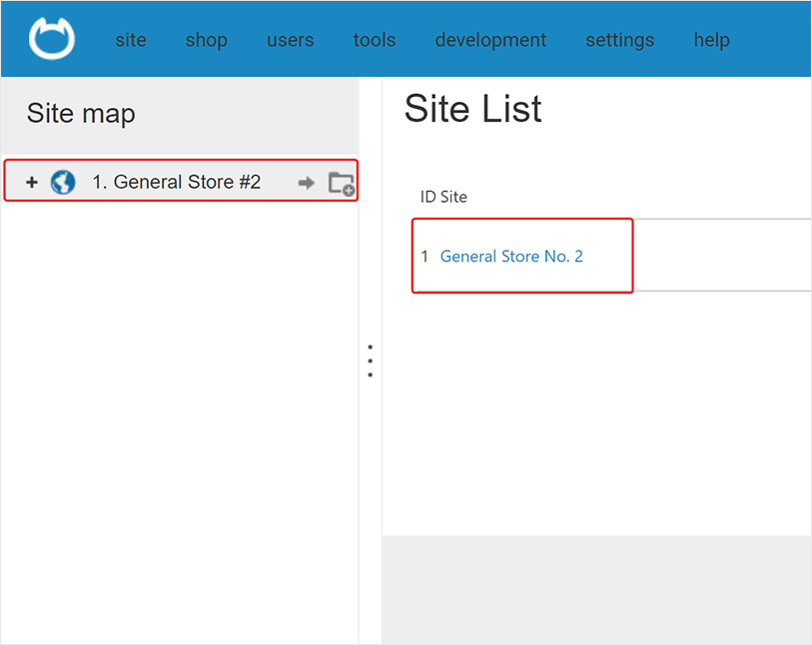Click the Site List page heading
The image size is (812, 645).
[x=472, y=109]
